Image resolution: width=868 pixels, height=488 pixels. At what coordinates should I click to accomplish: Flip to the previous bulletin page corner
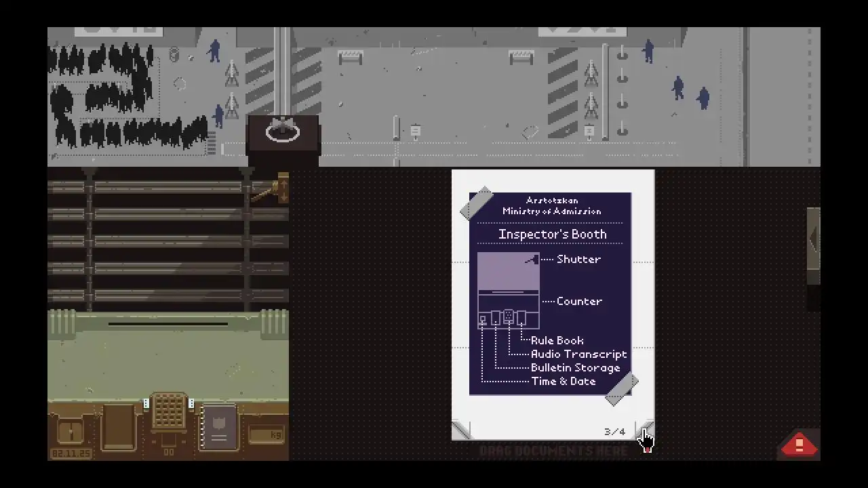point(461,430)
